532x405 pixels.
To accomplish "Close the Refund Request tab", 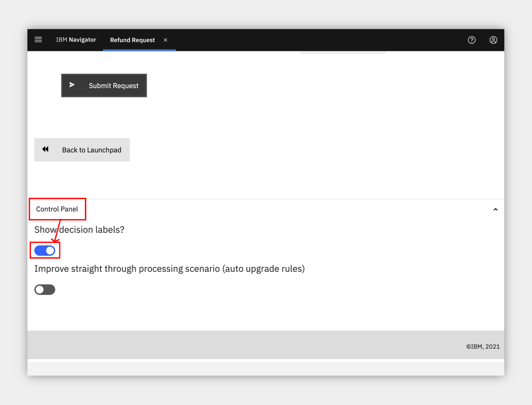I will (x=165, y=40).
